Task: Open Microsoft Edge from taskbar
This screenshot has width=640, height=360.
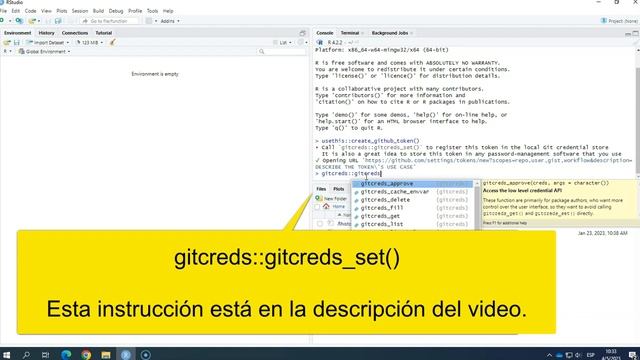Action: click(66, 355)
